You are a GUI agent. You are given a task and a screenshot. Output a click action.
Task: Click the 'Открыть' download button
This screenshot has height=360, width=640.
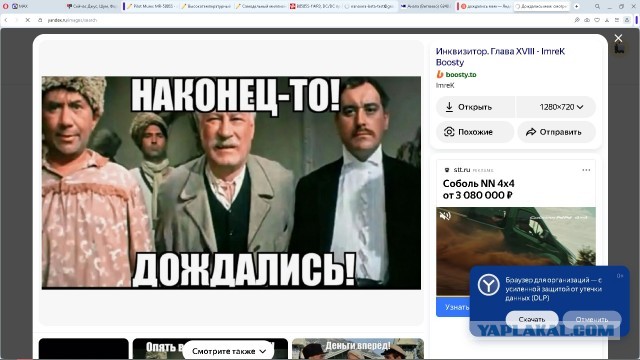coord(476,107)
